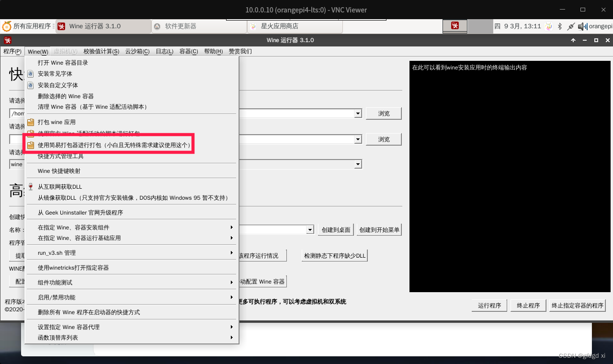Screen dimensions: 613x364
Task: Open the first container path dropdown arrow
Action: pos(358,114)
